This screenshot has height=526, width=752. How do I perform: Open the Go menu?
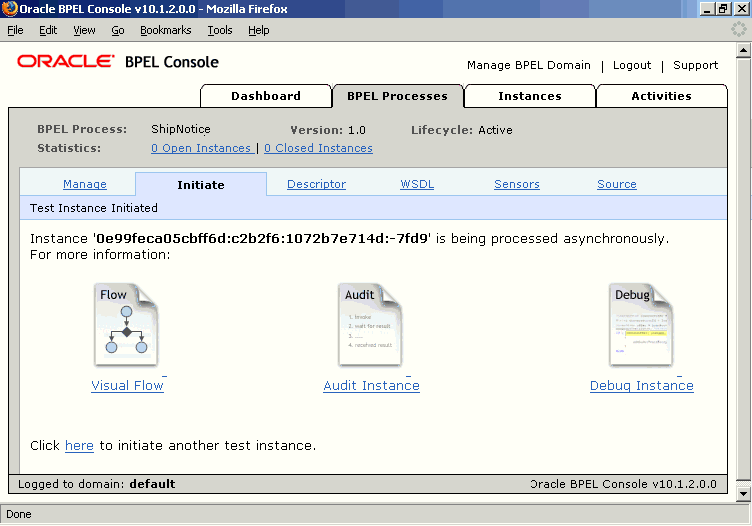118,30
